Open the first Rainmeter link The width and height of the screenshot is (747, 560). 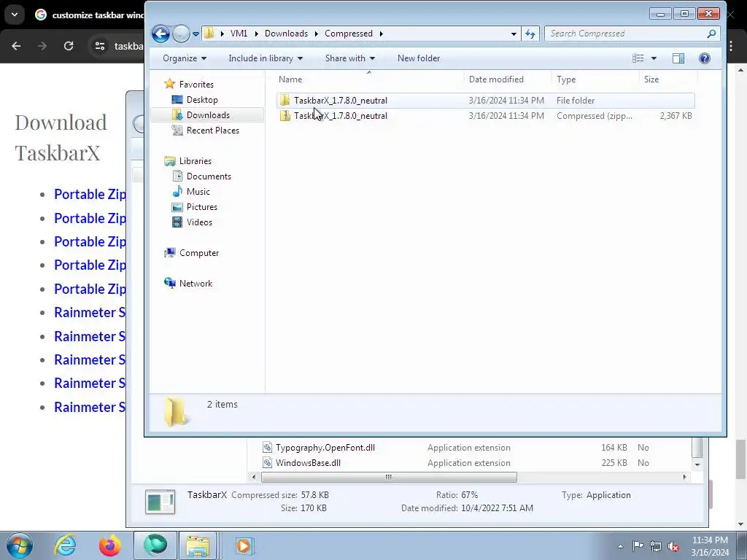tap(90, 312)
